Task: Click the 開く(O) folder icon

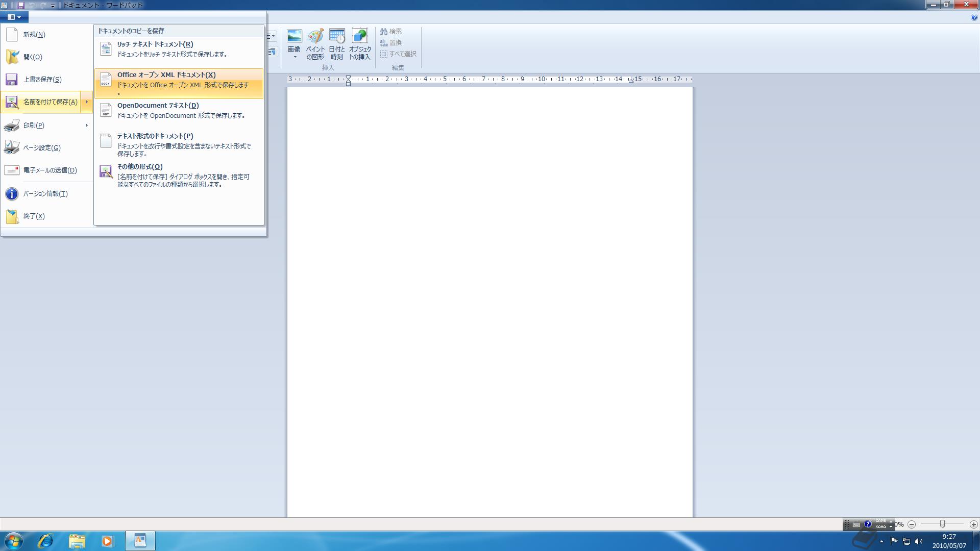Action: point(12,57)
